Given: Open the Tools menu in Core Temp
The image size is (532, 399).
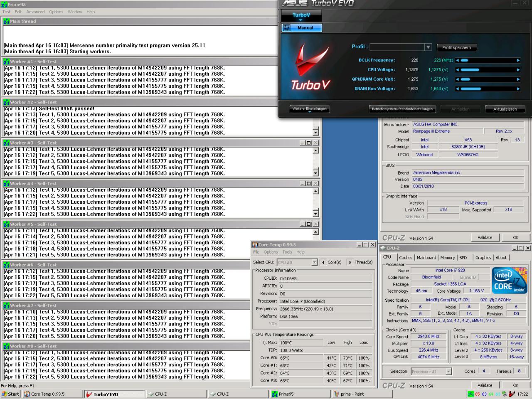Looking at the screenshot, I should tap(287, 252).
